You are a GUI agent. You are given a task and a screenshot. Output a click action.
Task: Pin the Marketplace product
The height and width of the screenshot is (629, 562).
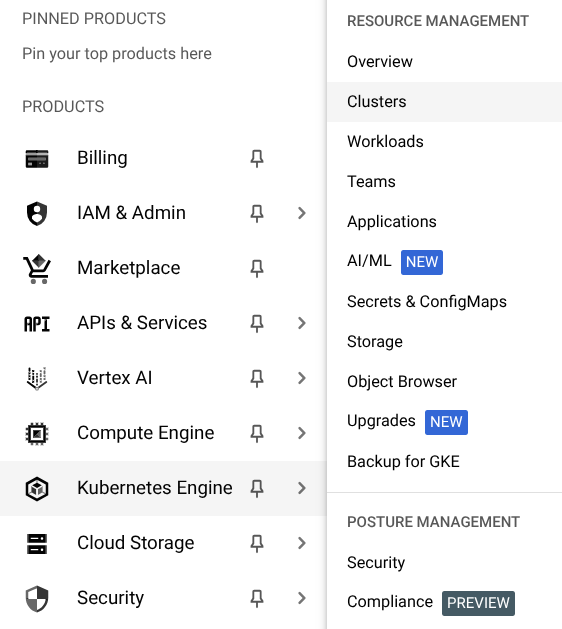(257, 268)
